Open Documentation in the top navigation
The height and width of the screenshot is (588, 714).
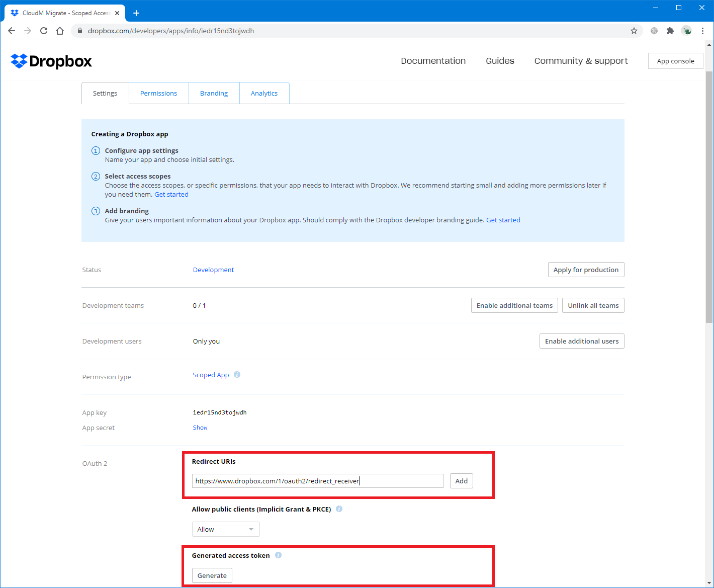[x=433, y=61]
